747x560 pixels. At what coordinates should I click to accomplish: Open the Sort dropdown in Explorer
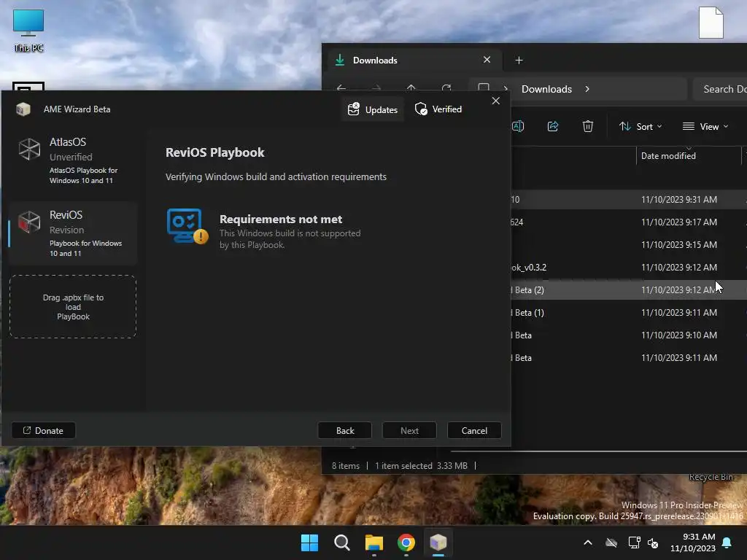point(640,127)
